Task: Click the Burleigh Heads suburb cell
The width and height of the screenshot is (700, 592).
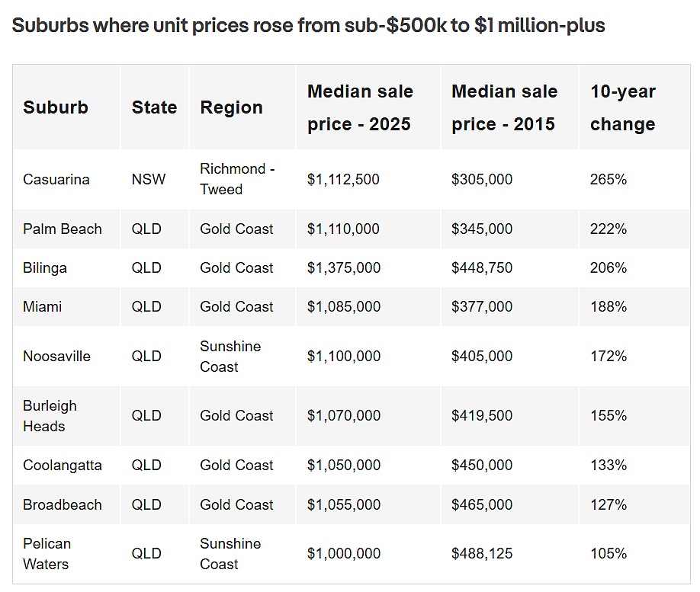Action: (50, 416)
